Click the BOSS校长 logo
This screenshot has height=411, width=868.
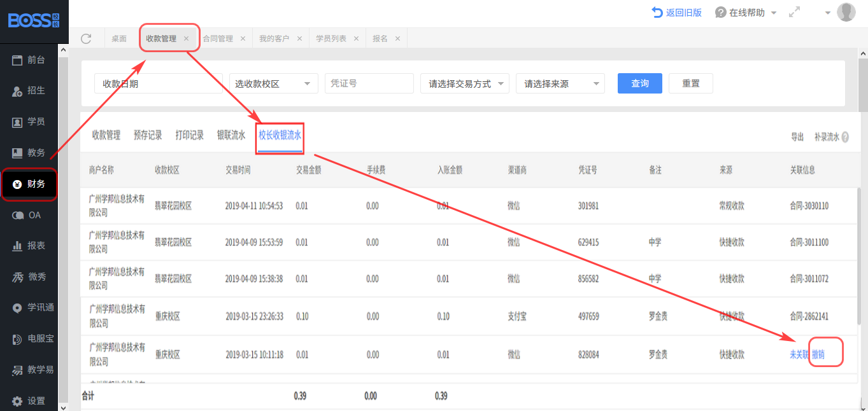click(34, 20)
